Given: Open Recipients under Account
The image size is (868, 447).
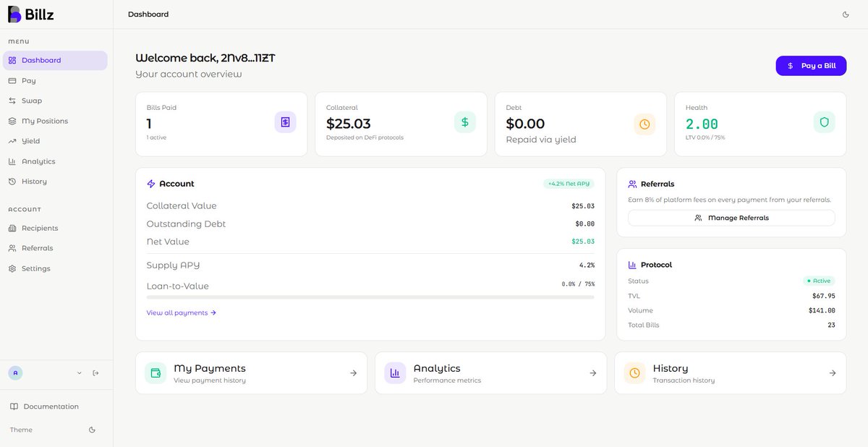Looking at the screenshot, I should click(55, 228).
